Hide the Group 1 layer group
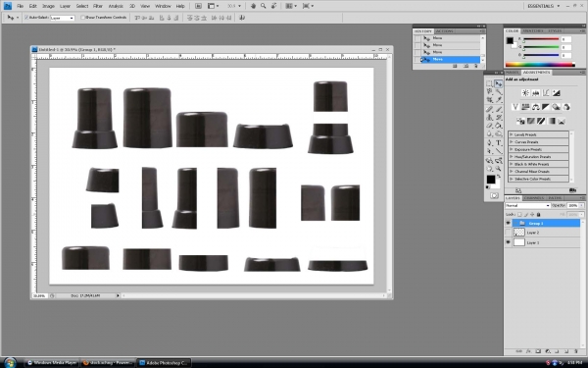 (508, 223)
